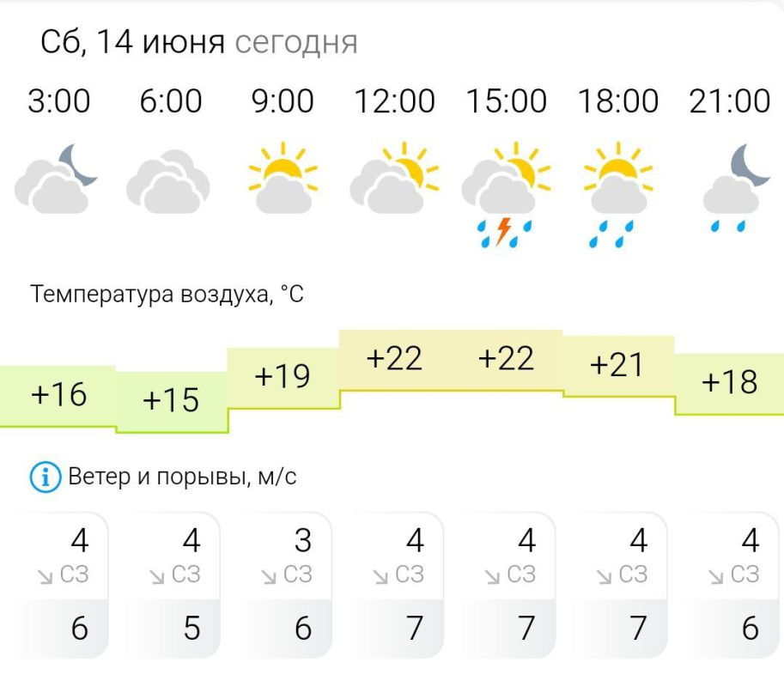
Task: Tap the 9:00 partly sunny icon
Action: [283, 178]
